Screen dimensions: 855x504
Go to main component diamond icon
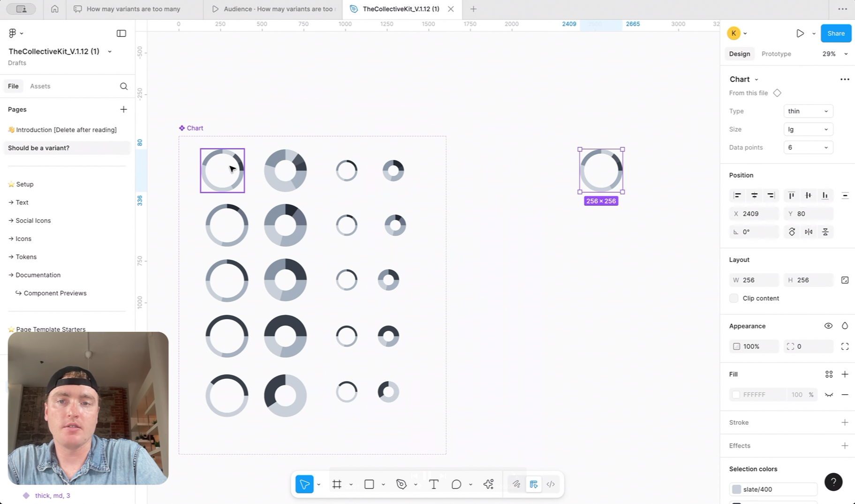(777, 93)
